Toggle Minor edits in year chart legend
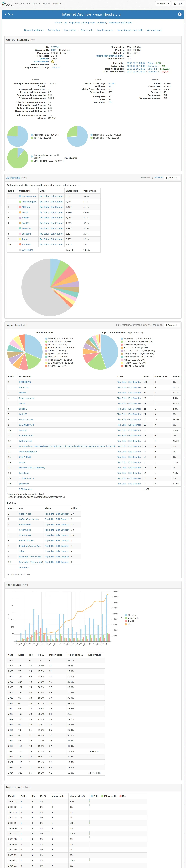 coord(132,618)
